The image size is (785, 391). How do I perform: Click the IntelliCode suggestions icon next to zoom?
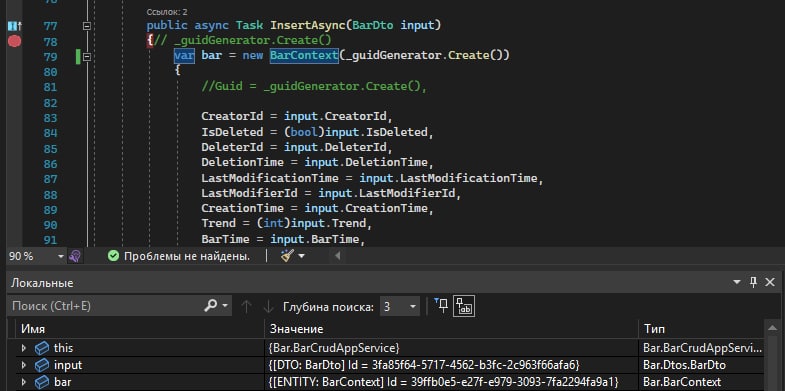click(75, 257)
